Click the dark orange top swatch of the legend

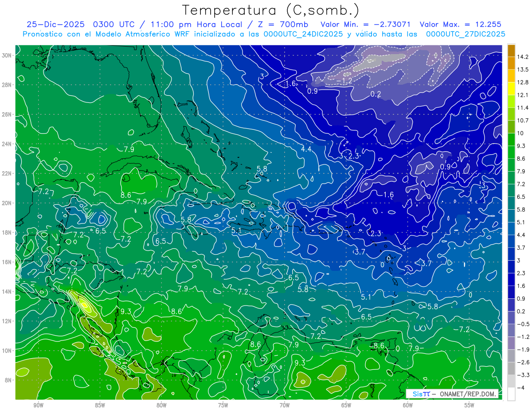coord(512,51)
